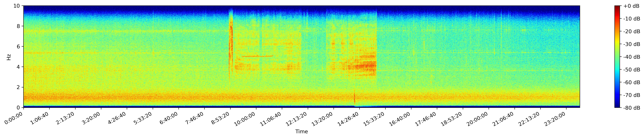
Task: Click the 8 Hz frequency tick label
Action: tap(18, 26)
